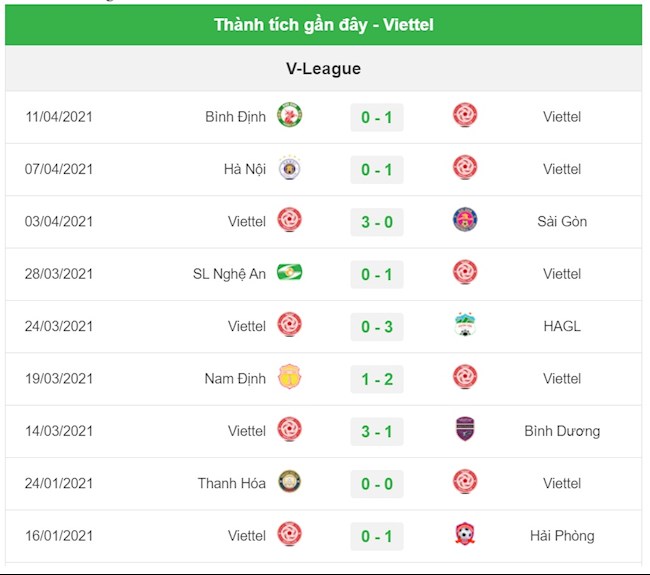The image size is (650, 575).
Task: Select the V-League competition header
Action: click(x=323, y=69)
